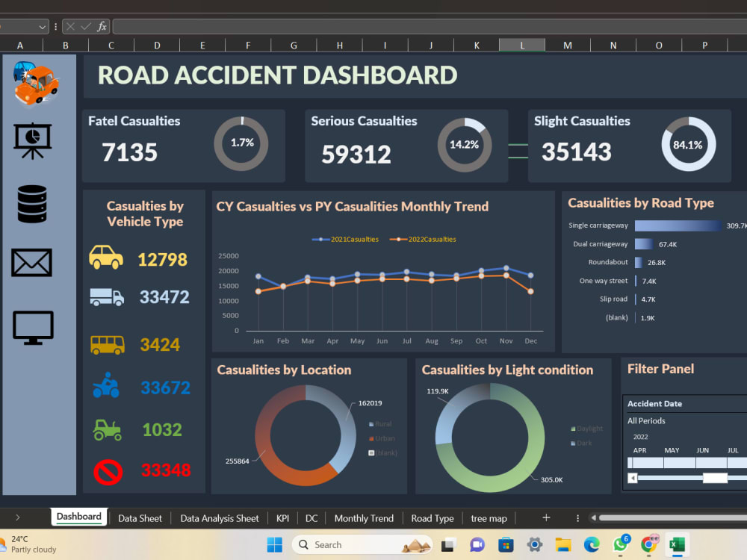Open the Monthly Trend sheet tab
Viewport: 747px width, 560px height.
click(364, 517)
